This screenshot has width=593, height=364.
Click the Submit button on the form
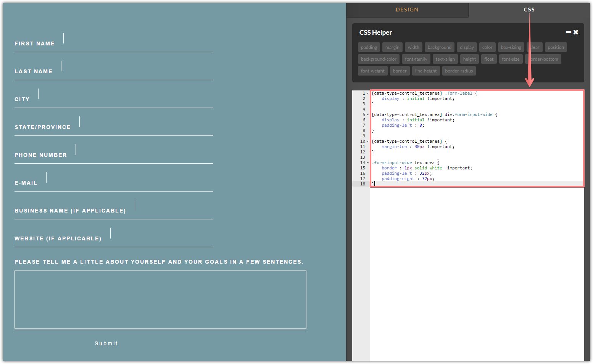[106, 343]
